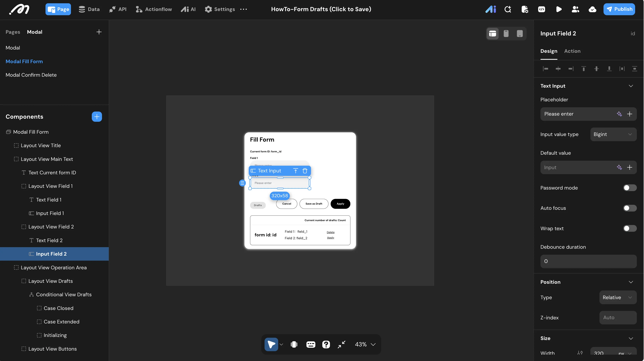Open the code view icon
Image resolution: width=644 pixels, height=361 pixels.
[x=541, y=9]
